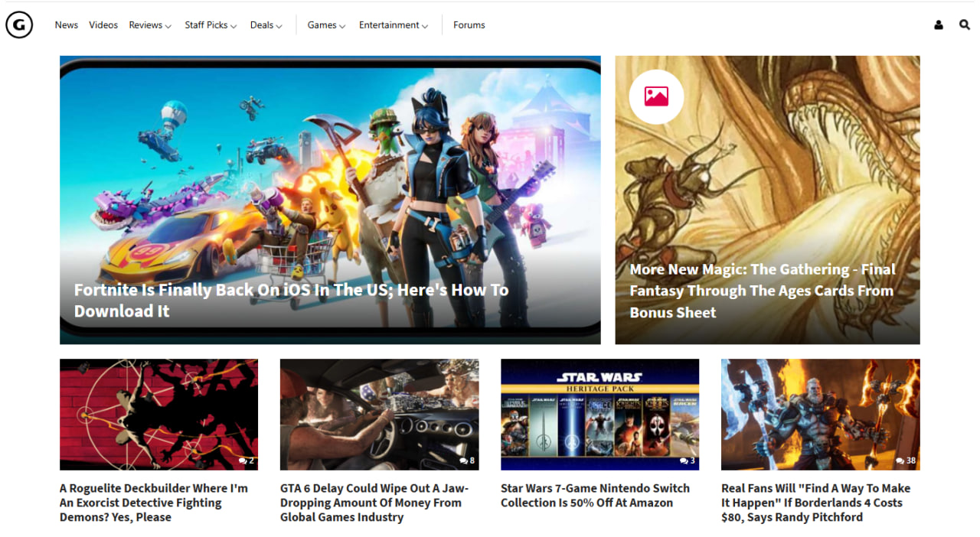
Task: Open the 38 comments on the Borderlands article
Action: pos(906,461)
